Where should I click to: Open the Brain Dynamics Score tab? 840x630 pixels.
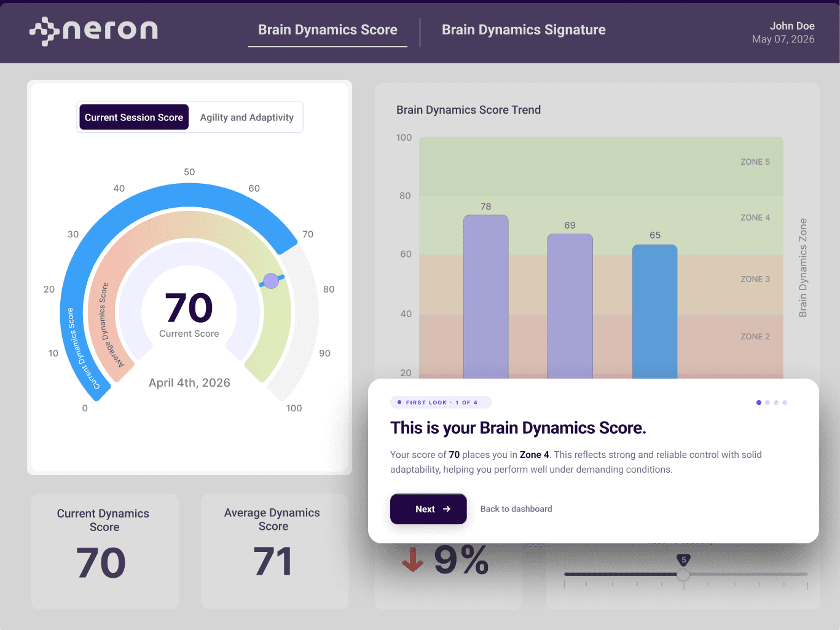click(328, 30)
